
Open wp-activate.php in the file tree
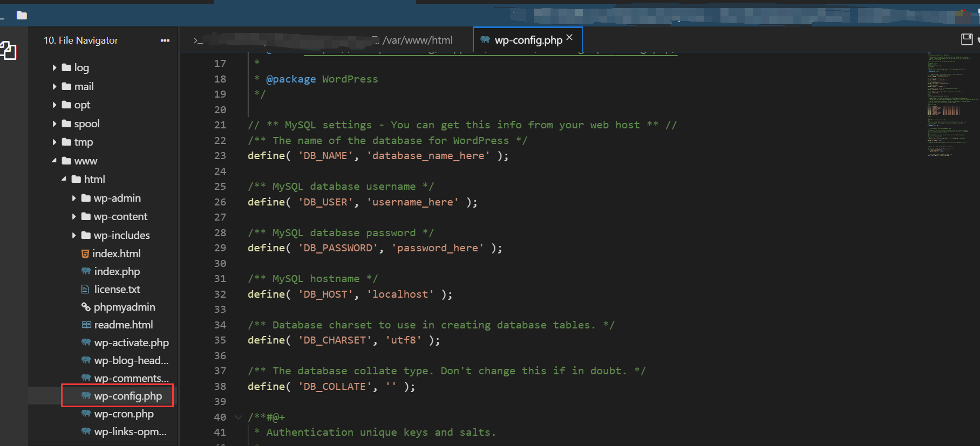click(132, 342)
